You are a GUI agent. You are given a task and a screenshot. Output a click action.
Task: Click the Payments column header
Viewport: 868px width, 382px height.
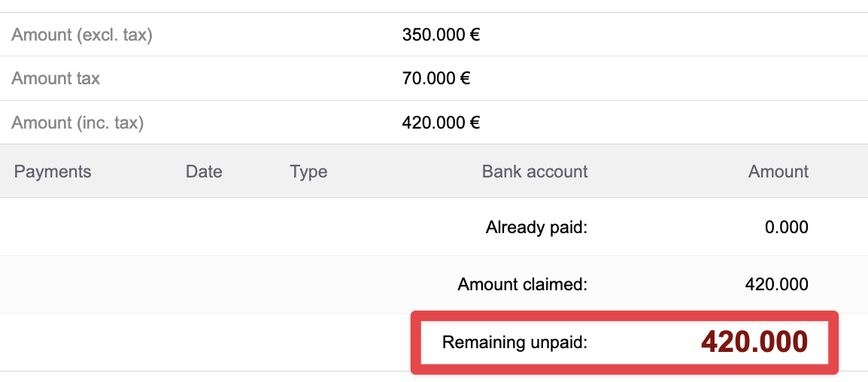53,171
